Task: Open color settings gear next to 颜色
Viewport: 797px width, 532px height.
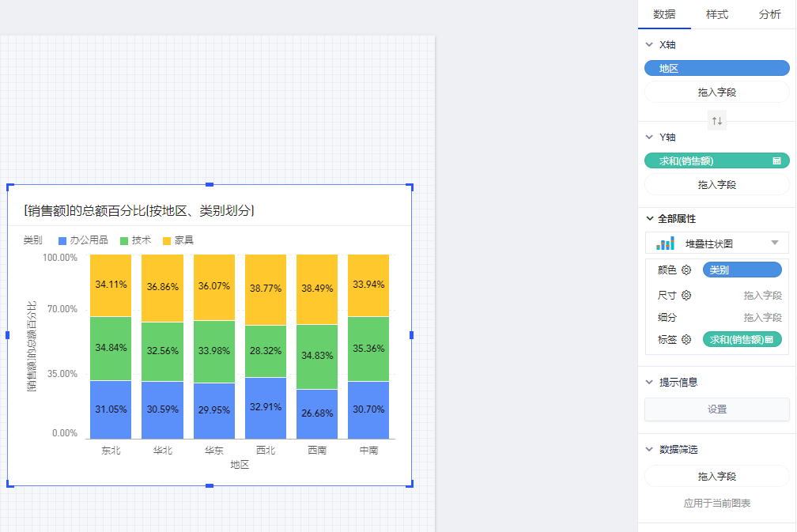Action: [686, 270]
